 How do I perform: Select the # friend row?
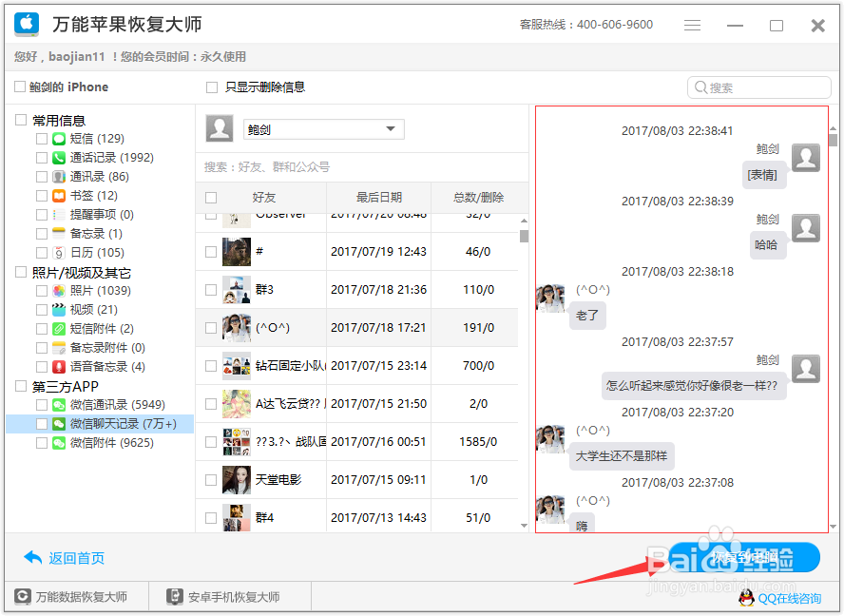tap(356, 252)
